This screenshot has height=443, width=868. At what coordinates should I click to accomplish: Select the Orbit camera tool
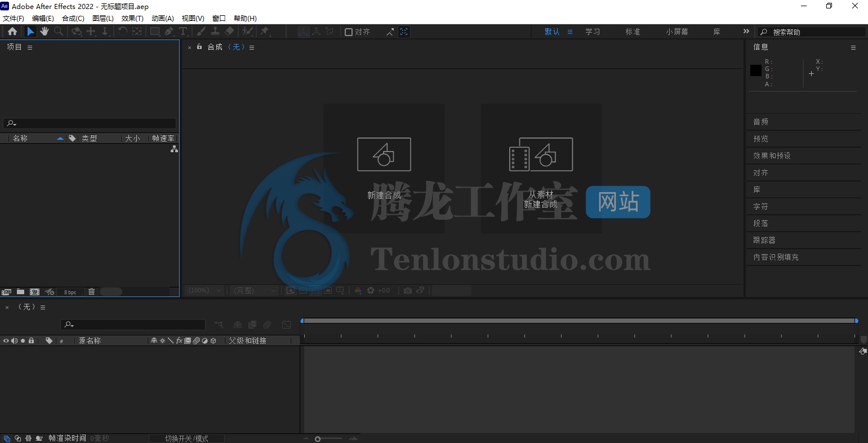point(77,32)
